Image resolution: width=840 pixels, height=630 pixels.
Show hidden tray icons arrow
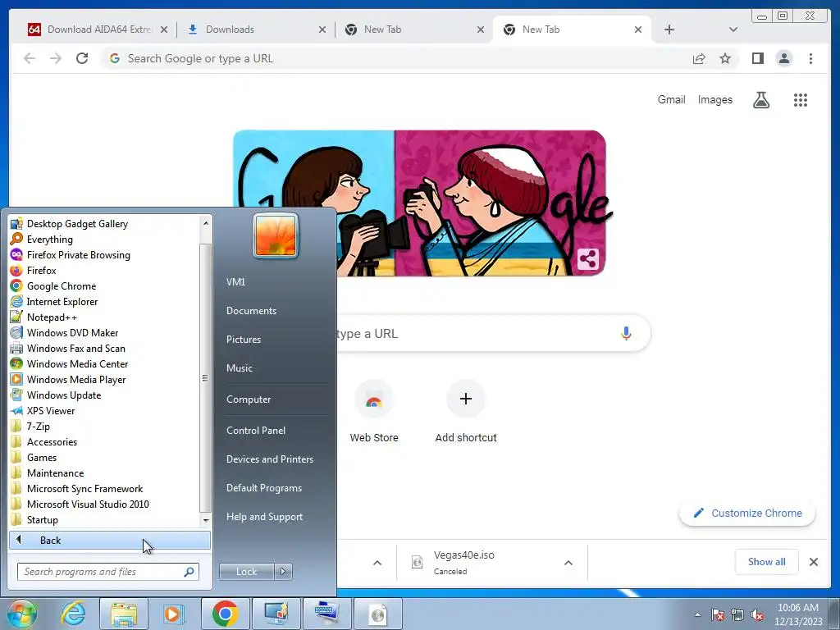click(697, 615)
